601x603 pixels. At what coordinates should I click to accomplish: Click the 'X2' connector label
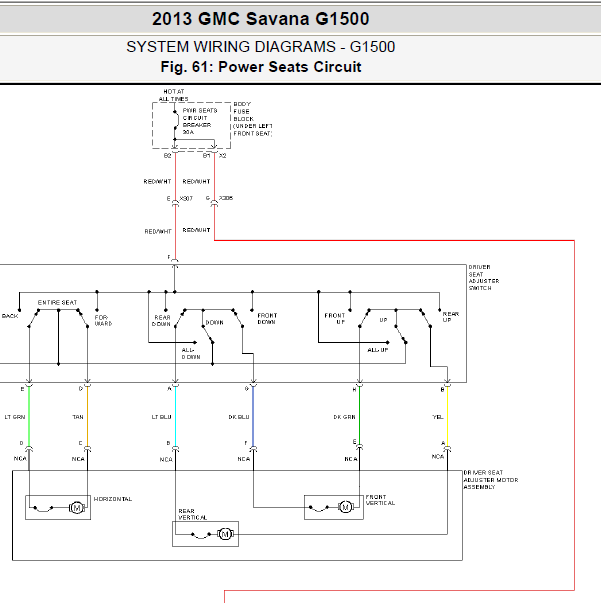click(x=223, y=156)
